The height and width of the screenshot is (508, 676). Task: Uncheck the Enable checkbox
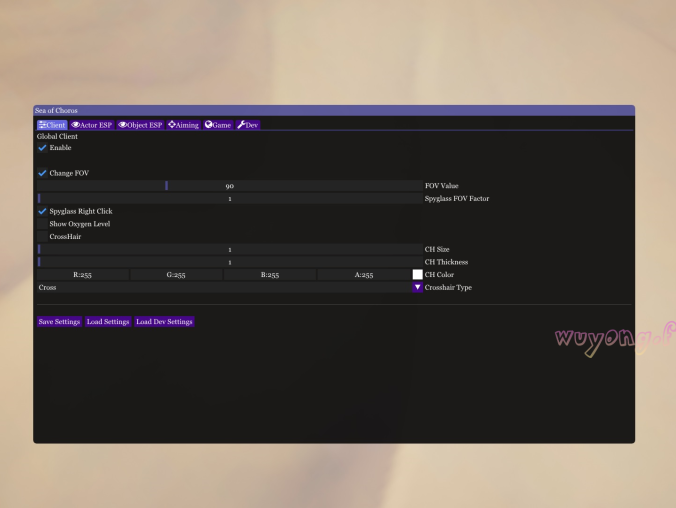(42, 148)
